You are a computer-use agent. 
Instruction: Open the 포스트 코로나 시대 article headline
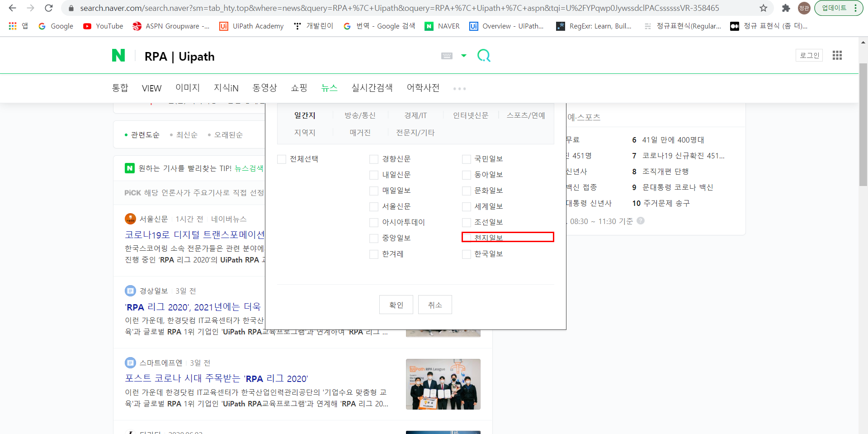coord(216,378)
